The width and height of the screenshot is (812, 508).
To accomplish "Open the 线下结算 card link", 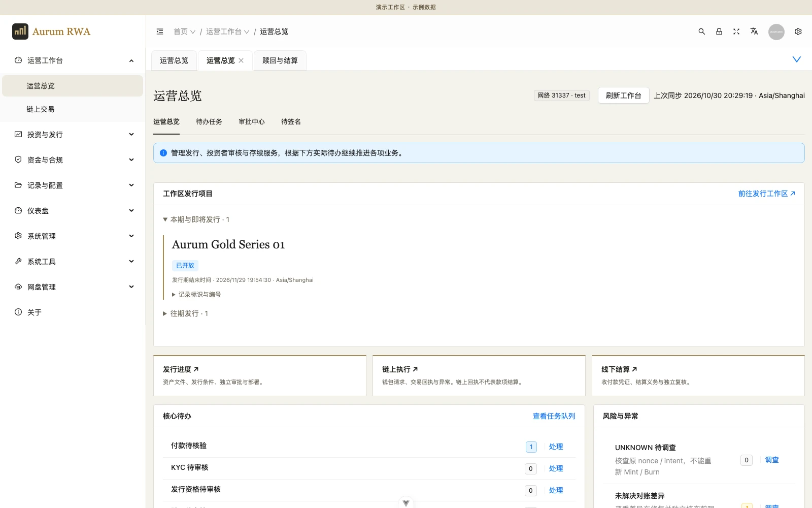I will [x=619, y=369].
